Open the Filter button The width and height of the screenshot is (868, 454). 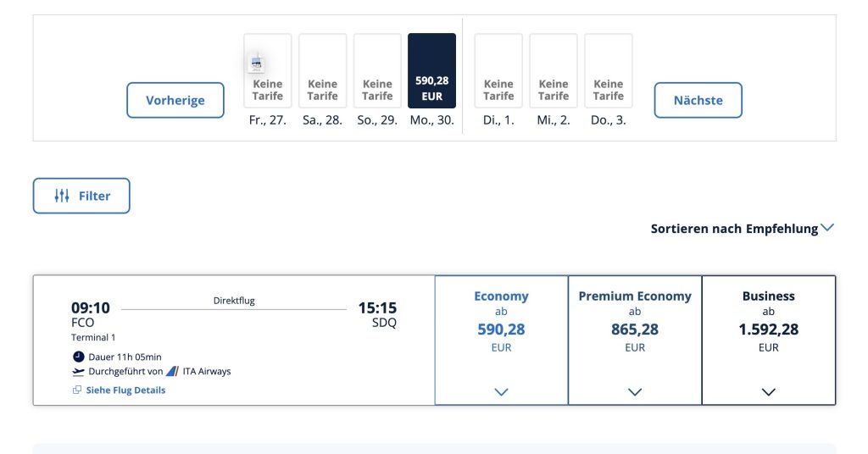(x=81, y=196)
